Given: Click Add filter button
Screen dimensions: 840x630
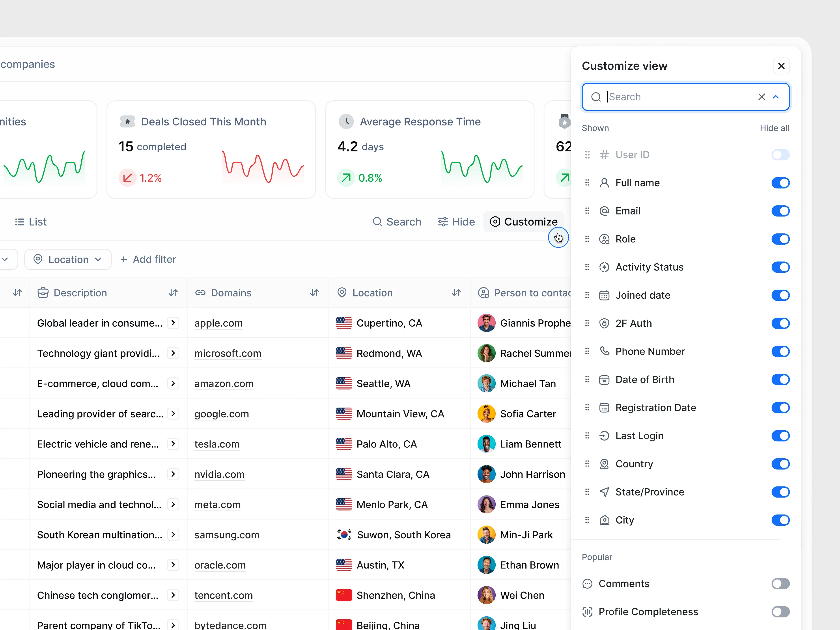Looking at the screenshot, I should click(148, 259).
